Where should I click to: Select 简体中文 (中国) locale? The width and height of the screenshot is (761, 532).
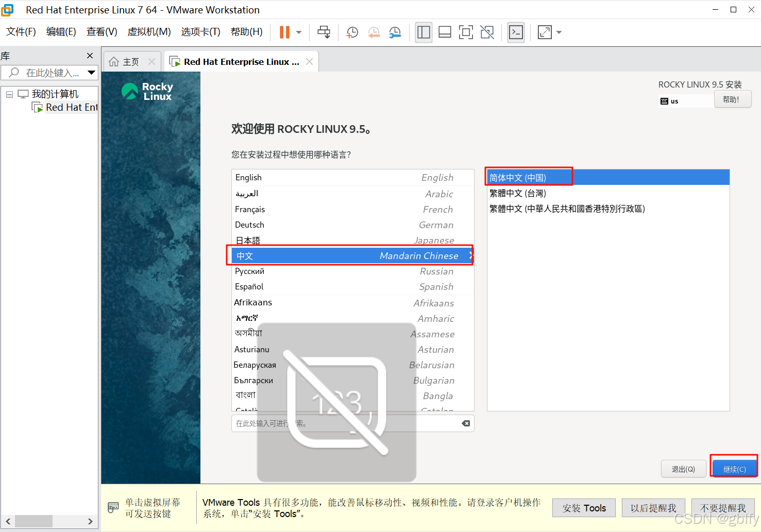click(608, 178)
